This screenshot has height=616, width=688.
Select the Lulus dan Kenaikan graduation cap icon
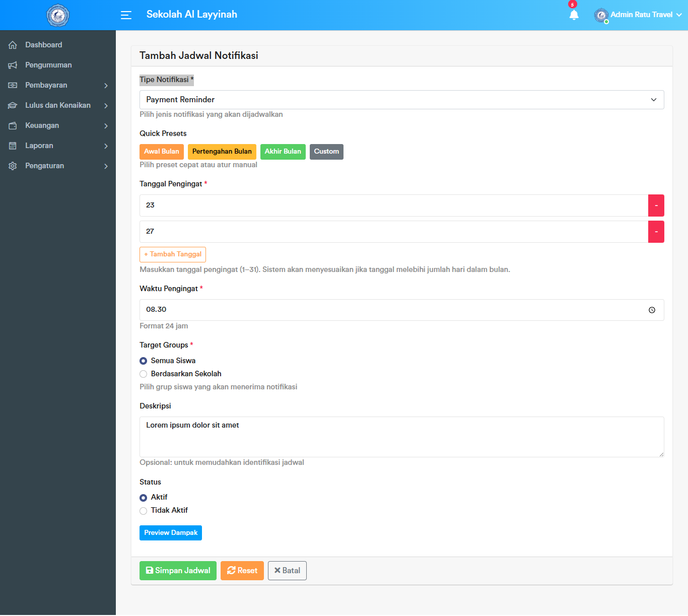[x=13, y=105]
